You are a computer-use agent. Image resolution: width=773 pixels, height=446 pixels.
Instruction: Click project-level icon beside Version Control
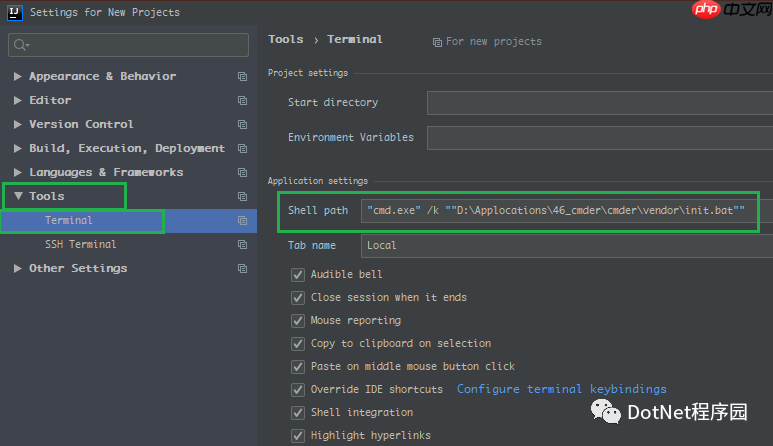[x=242, y=124]
